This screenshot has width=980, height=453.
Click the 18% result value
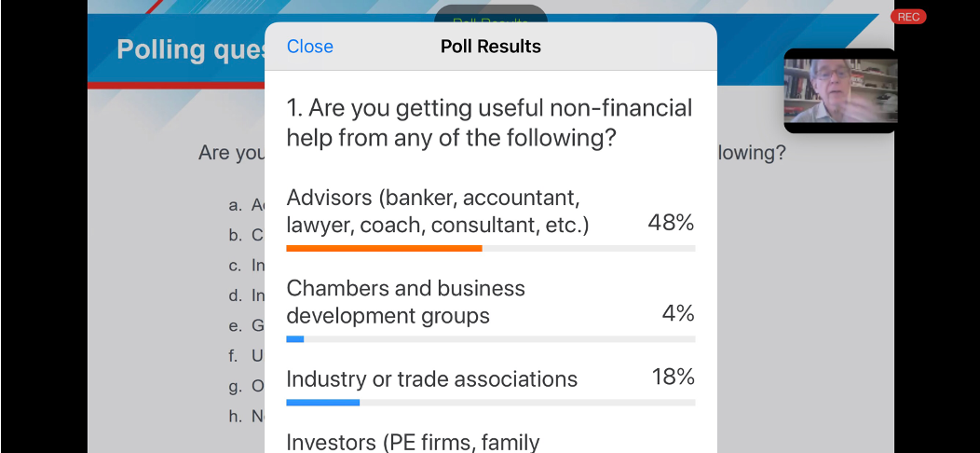pyautogui.click(x=674, y=377)
